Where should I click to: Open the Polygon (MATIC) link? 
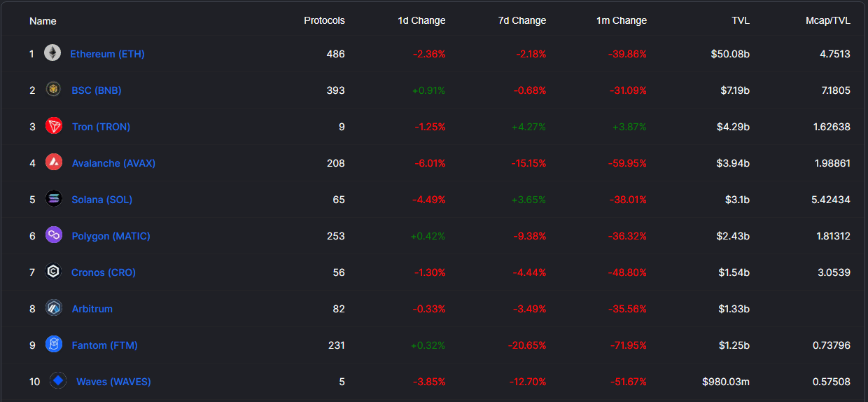point(111,236)
